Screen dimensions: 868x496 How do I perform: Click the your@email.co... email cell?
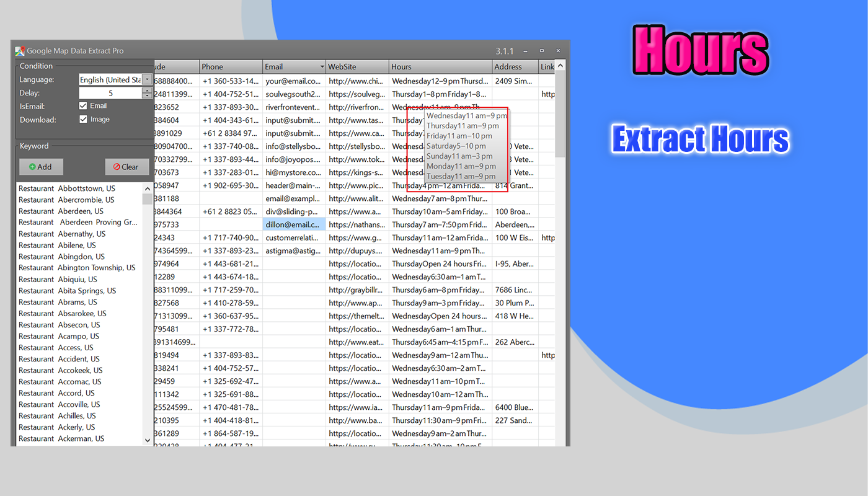coord(294,81)
